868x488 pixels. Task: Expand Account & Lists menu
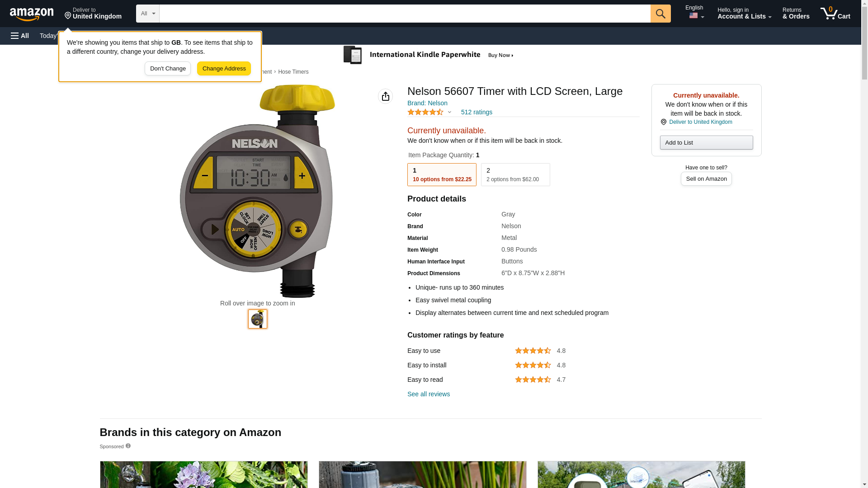pos(744,14)
